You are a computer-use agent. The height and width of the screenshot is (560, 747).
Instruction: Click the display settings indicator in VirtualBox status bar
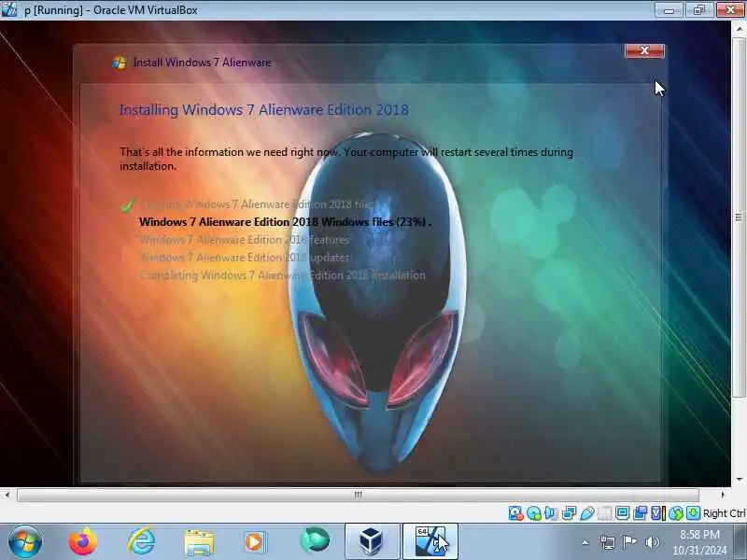[x=622, y=512]
